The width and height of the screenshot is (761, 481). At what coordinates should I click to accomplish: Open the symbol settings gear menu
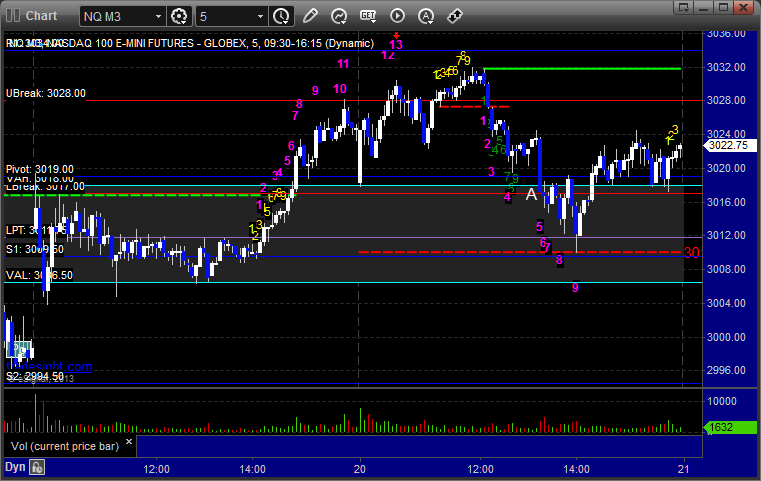tap(179, 17)
